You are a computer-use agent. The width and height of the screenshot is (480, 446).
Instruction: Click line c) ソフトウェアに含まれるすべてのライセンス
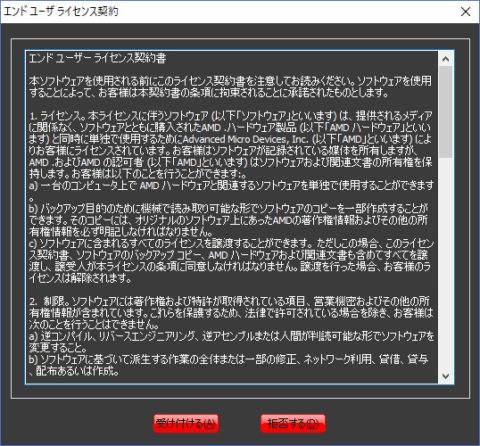point(231,243)
